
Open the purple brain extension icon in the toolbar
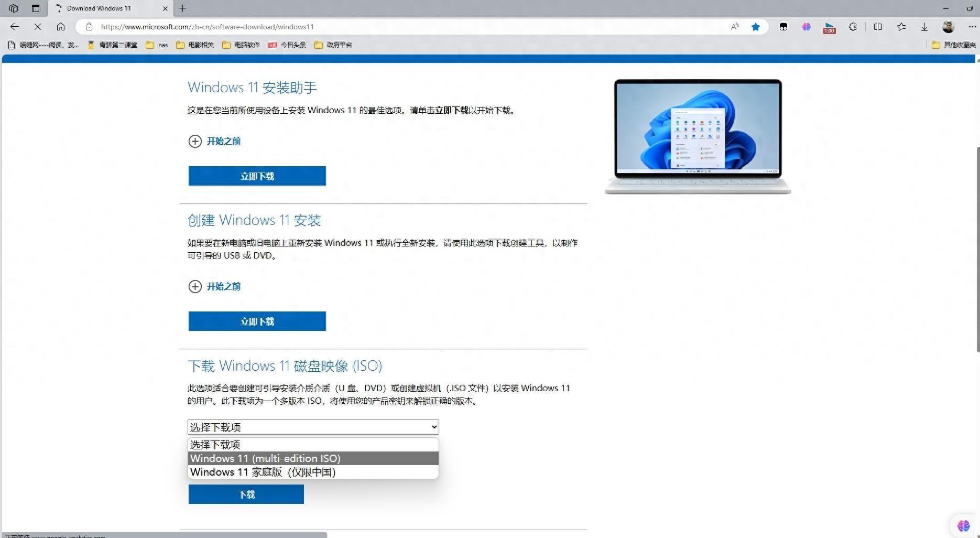807,27
